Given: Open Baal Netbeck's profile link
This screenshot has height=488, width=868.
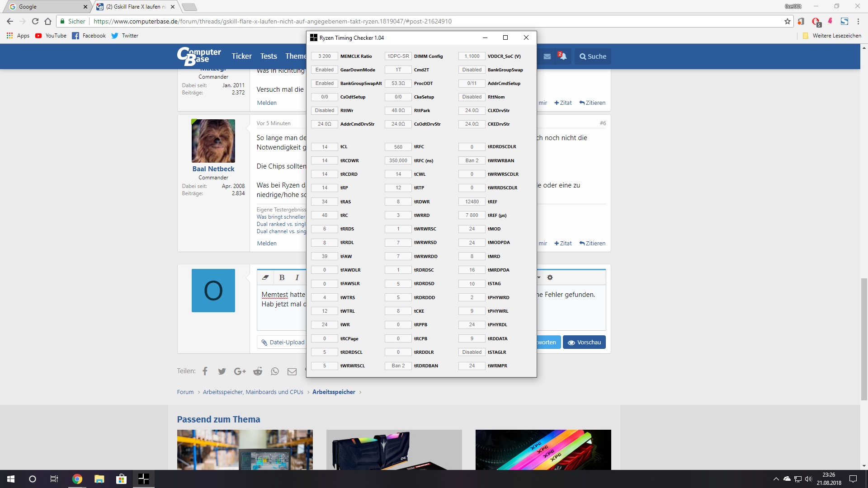Looking at the screenshot, I should (213, 169).
